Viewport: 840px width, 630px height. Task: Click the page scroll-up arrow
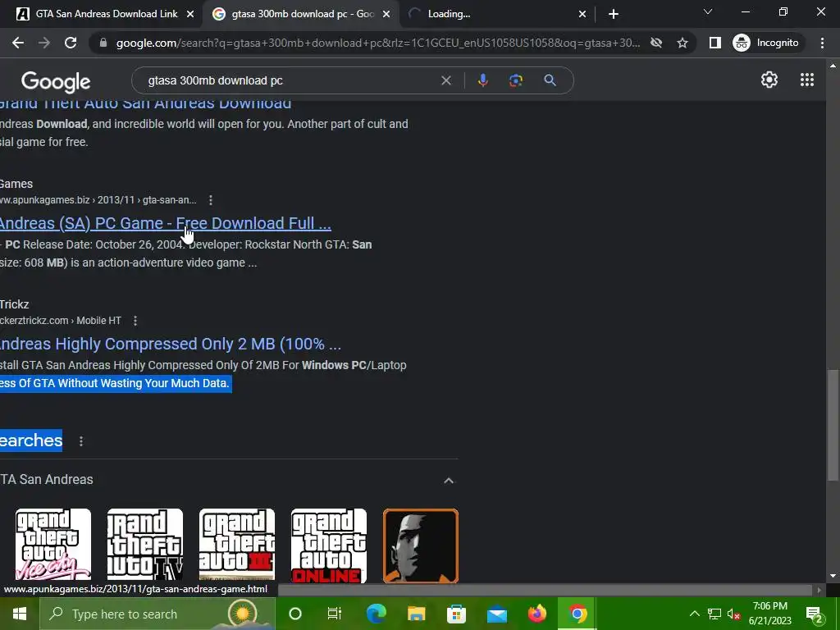[832, 66]
